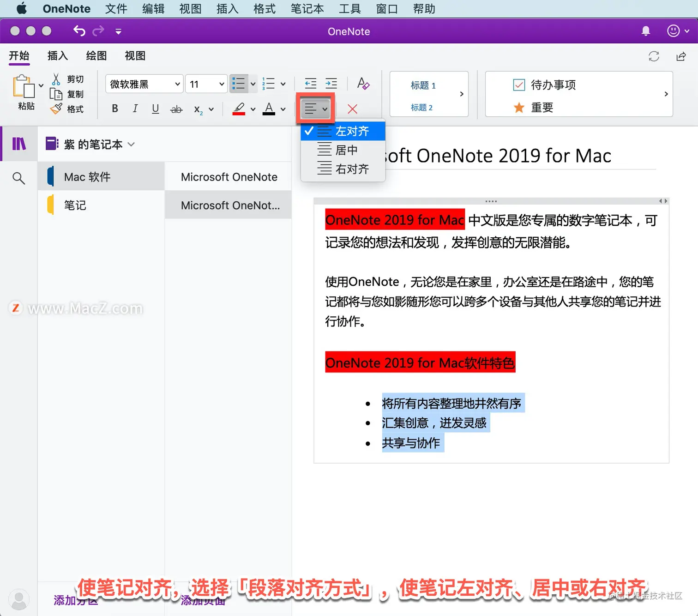The image size is (698, 616).
Task: Click the Redo arrow icon
Action: (x=98, y=31)
